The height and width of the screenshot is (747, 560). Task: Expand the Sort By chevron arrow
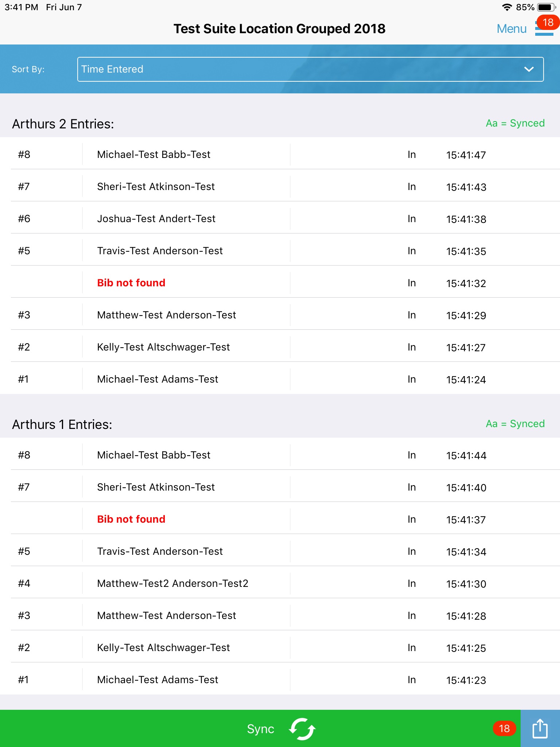click(x=529, y=69)
